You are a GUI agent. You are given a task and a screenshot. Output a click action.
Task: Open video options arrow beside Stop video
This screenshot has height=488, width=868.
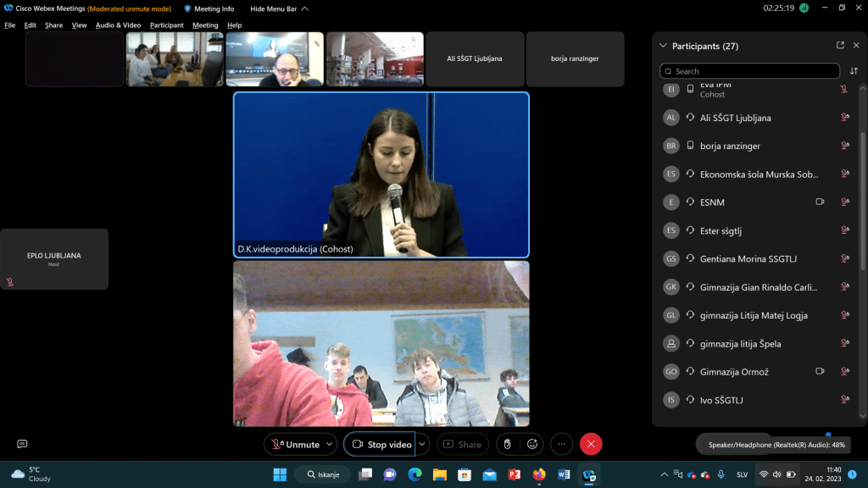422,444
